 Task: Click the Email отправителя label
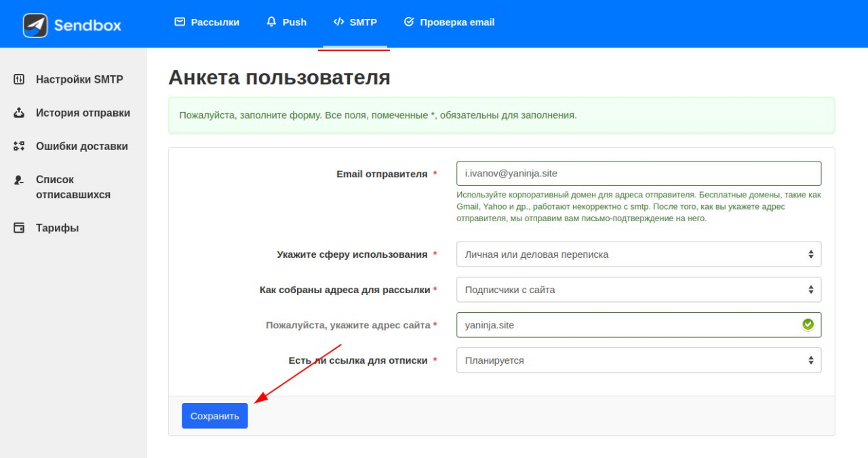point(382,174)
